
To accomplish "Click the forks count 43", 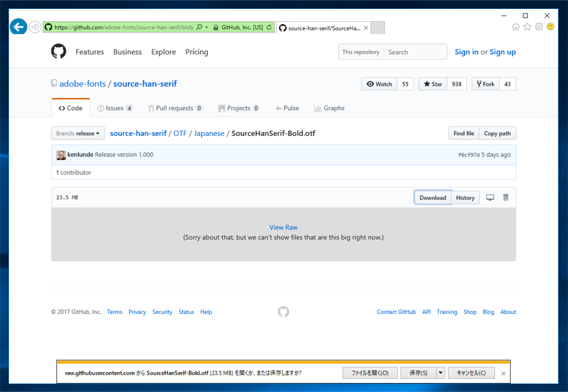I will point(507,84).
